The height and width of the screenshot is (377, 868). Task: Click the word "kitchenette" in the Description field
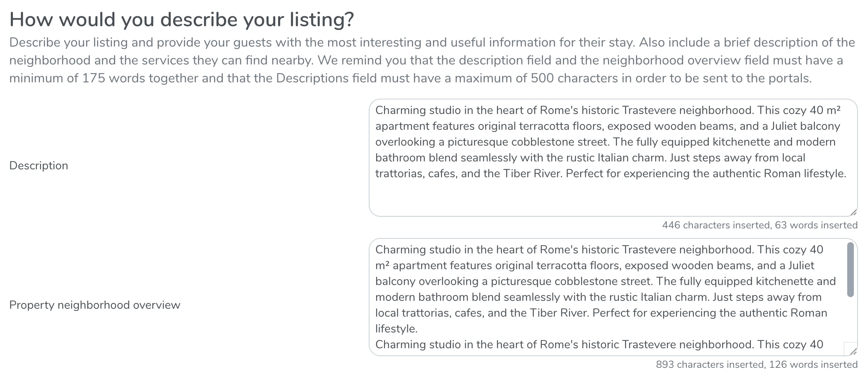pyautogui.click(x=741, y=142)
